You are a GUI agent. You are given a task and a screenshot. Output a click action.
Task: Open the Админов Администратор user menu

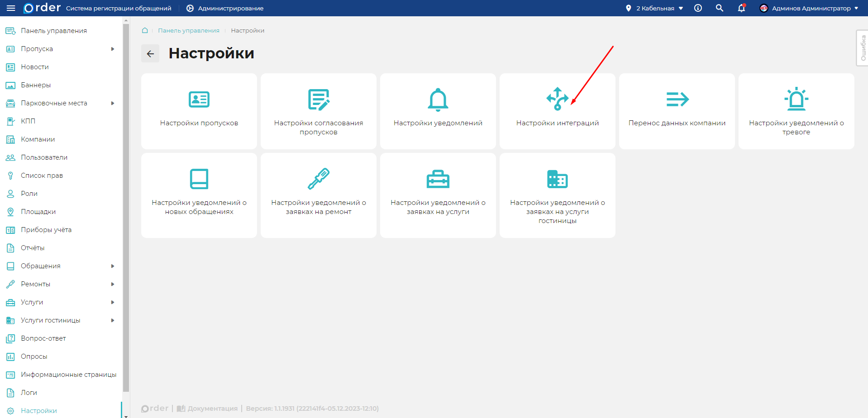(x=809, y=8)
